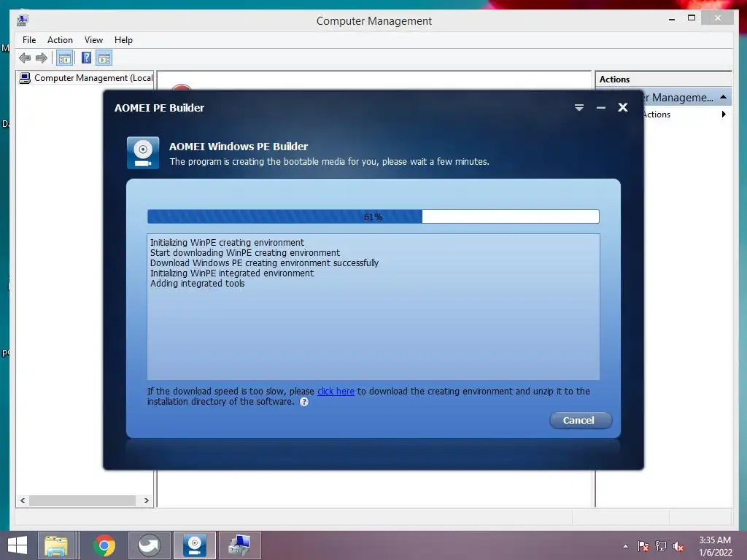Open the View menu
The height and width of the screenshot is (560, 747).
93,40
